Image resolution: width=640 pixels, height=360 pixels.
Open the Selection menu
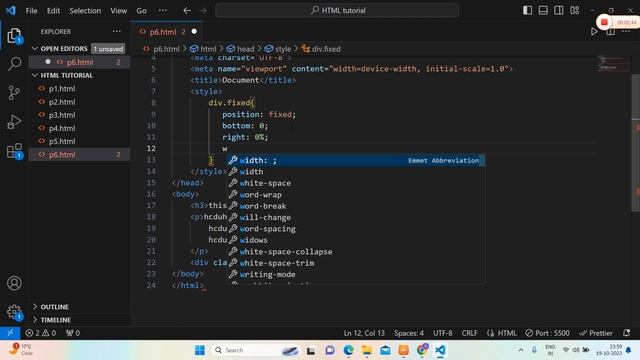[85, 11]
